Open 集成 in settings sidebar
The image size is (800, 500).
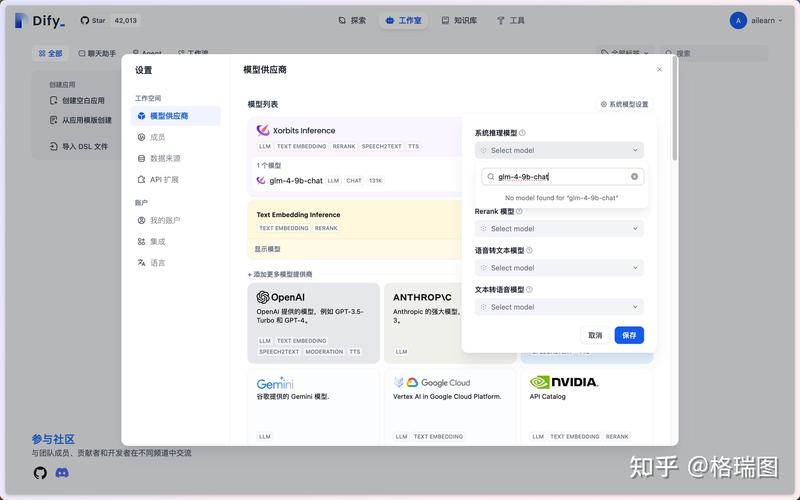point(176,241)
